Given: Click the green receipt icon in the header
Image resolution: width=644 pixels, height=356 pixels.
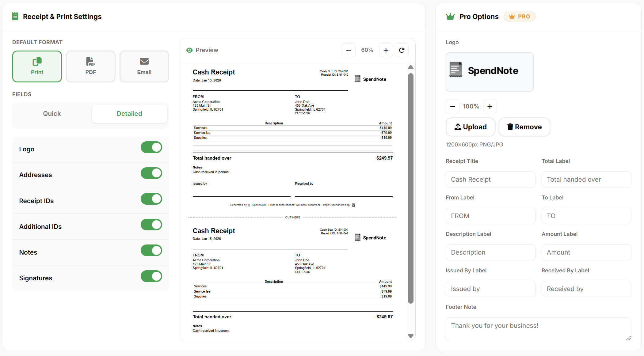Looking at the screenshot, I should (x=15, y=16).
